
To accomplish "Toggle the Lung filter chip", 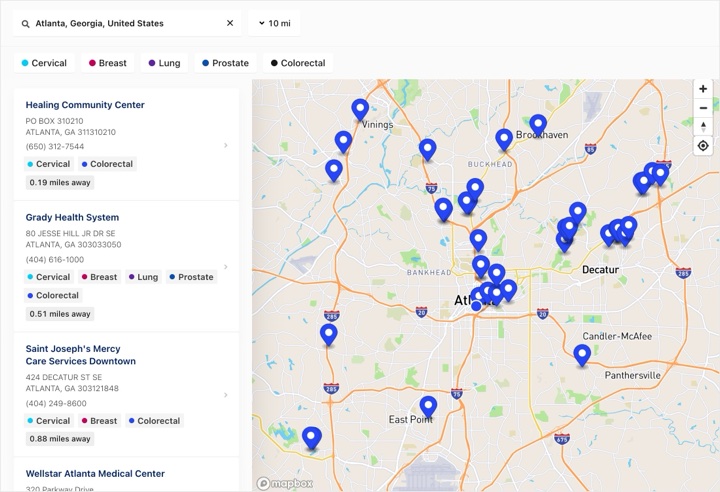I will coord(164,63).
